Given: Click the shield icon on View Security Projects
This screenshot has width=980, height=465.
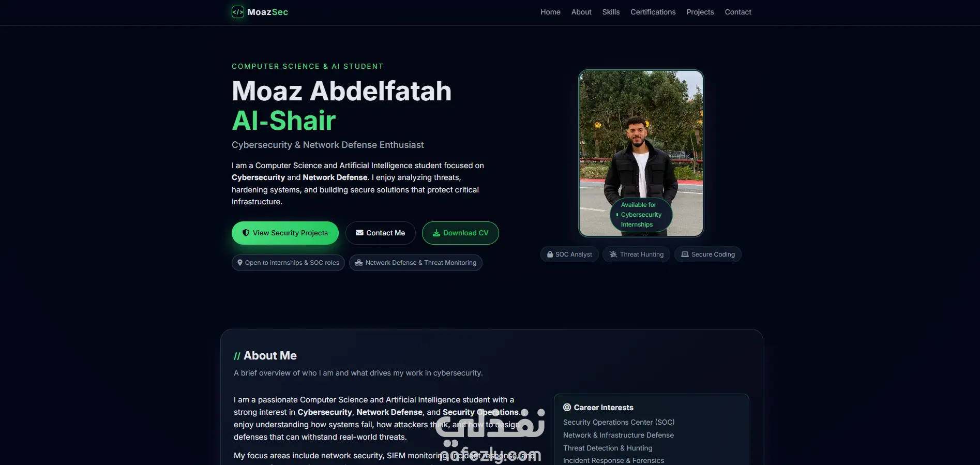Looking at the screenshot, I should pos(246,233).
